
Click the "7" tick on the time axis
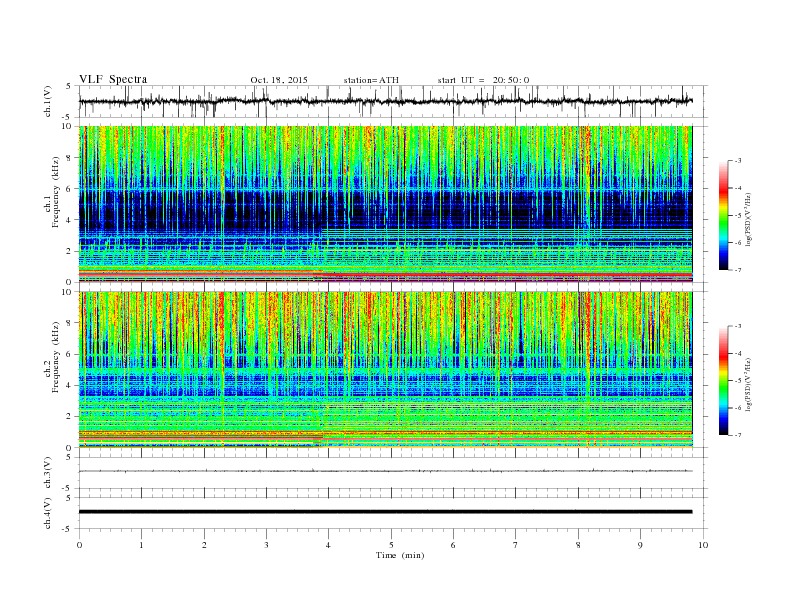[516, 545]
